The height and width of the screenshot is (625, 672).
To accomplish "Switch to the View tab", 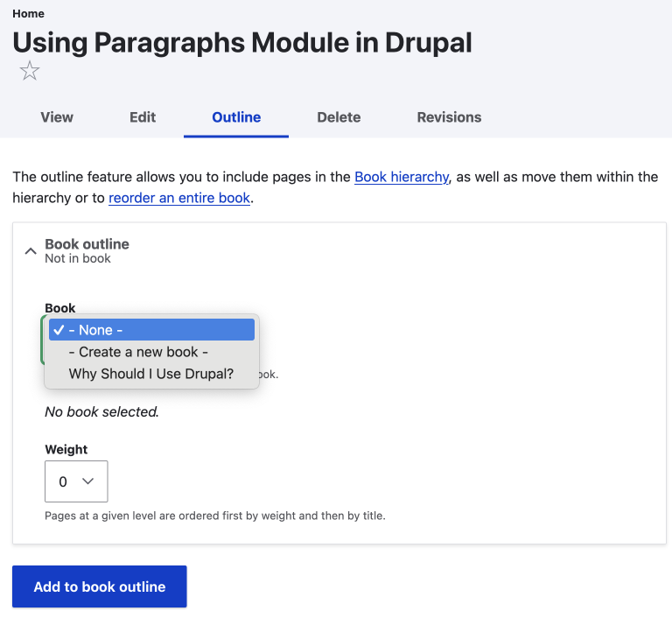I will [x=57, y=117].
